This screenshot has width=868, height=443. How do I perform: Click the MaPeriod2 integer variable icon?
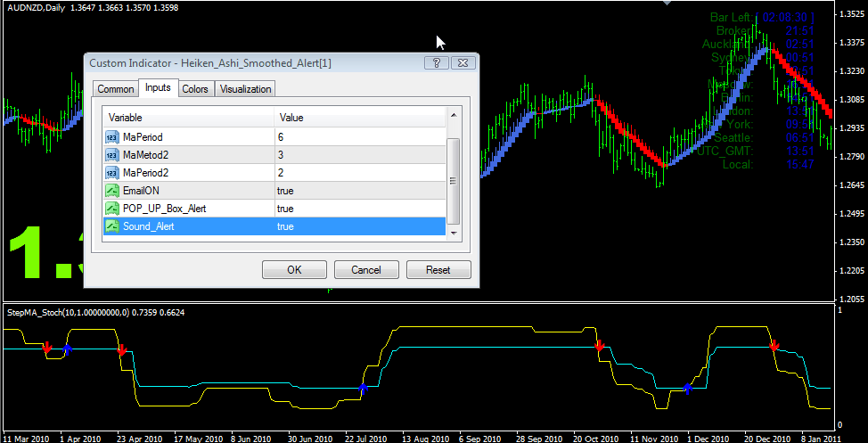tap(112, 172)
